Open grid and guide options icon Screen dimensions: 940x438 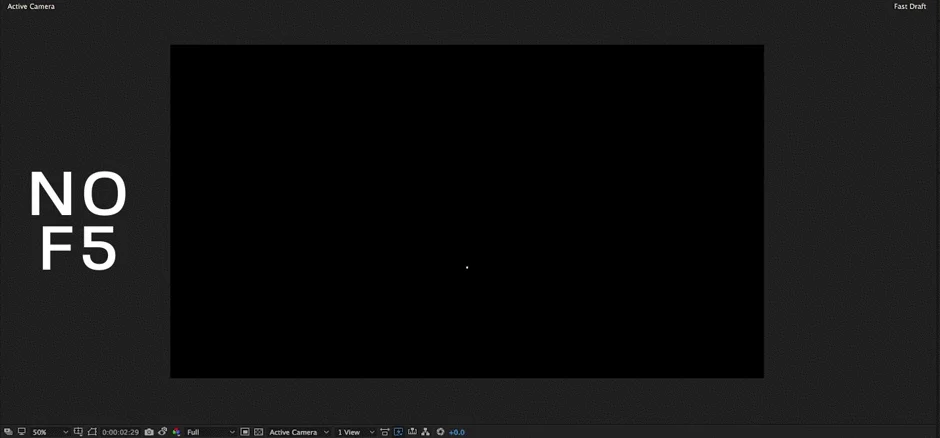pos(78,431)
